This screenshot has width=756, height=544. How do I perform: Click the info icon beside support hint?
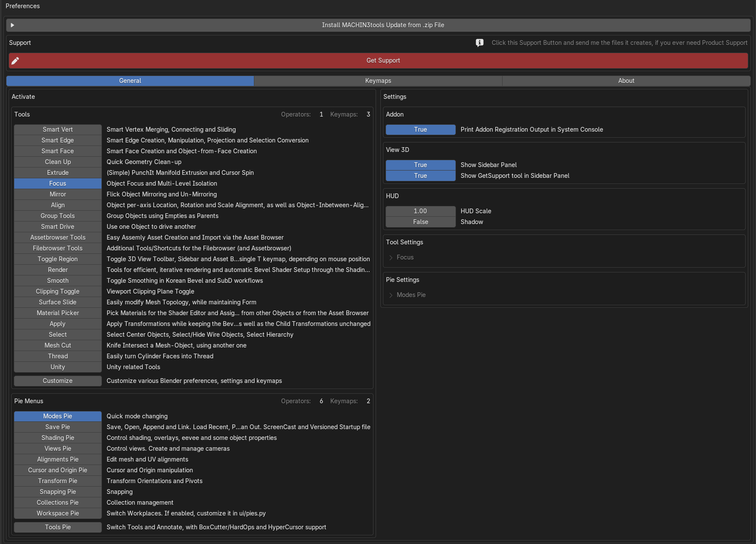(x=480, y=43)
